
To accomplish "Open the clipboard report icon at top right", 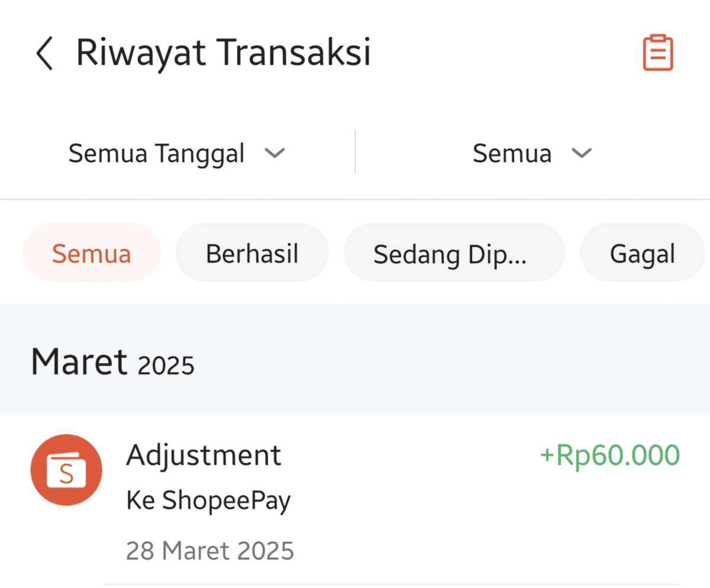I will (x=658, y=53).
